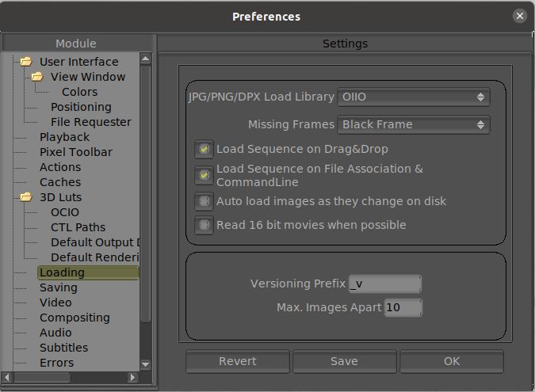Select Positioning module
Viewport: 535px width, 392px height.
tap(81, 107)
